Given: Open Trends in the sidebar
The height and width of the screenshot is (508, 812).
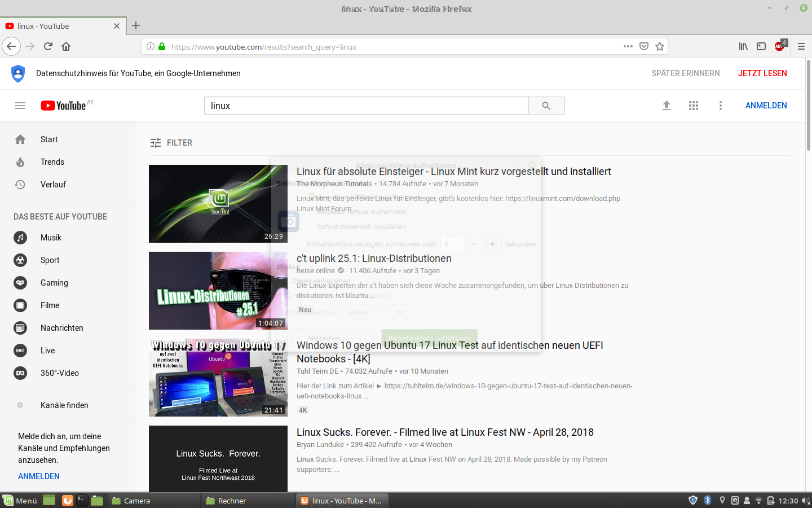Looking at the screenshot, I should click(68, 162).
